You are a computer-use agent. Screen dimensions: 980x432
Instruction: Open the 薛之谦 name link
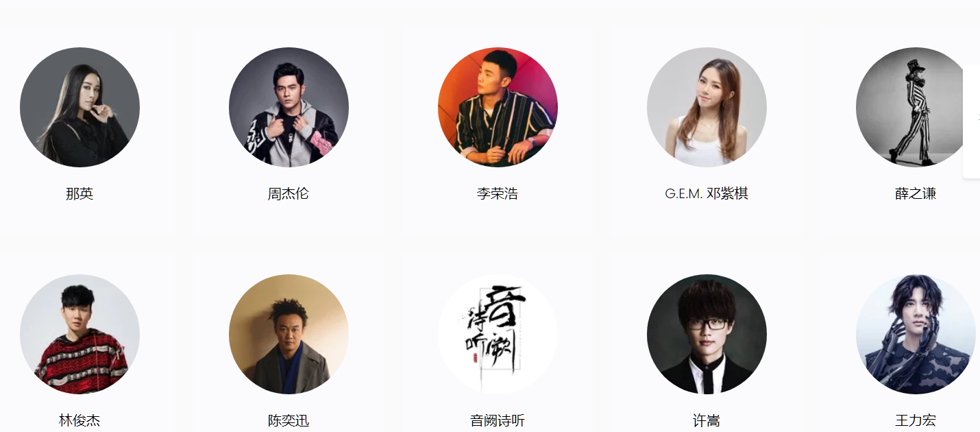click(916, 194)
